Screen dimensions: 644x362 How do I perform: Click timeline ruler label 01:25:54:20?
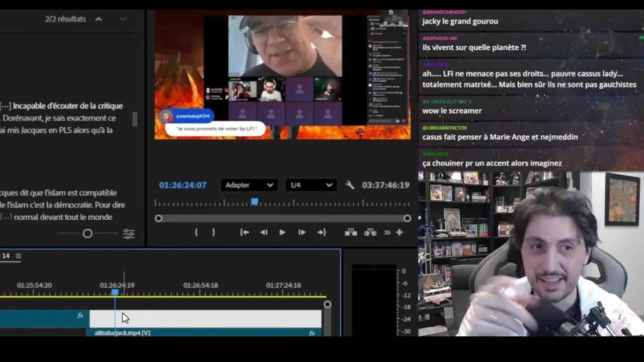tap(34, 285)
